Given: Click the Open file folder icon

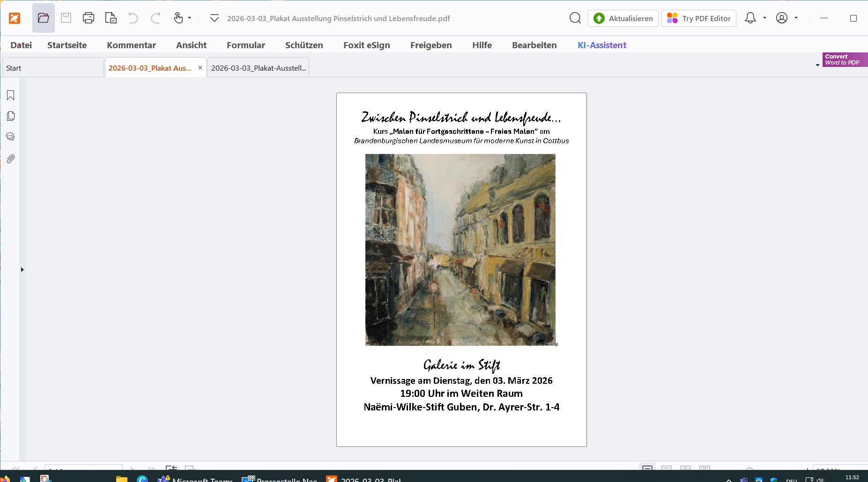Looking at the screenshot, I should [x=44, y=18].
